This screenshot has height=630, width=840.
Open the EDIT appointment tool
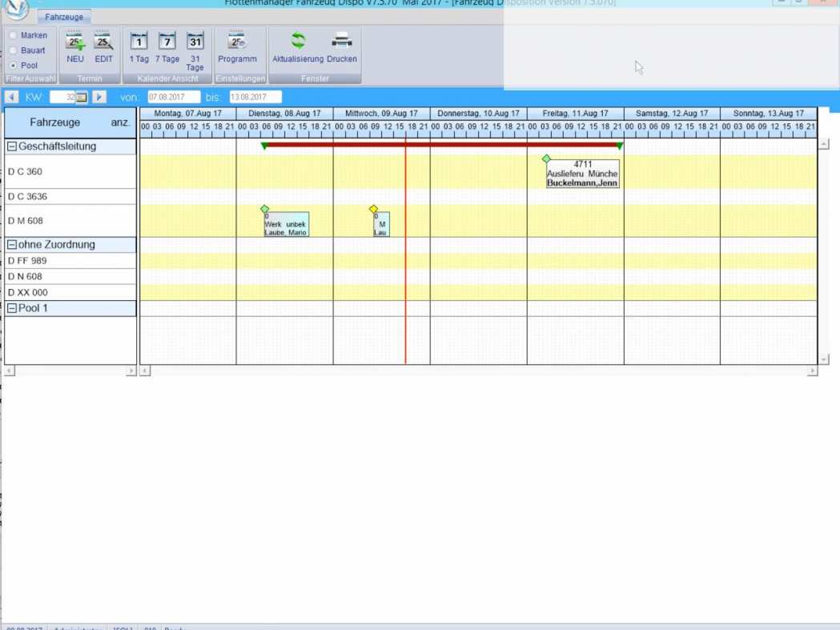[104, 44]
